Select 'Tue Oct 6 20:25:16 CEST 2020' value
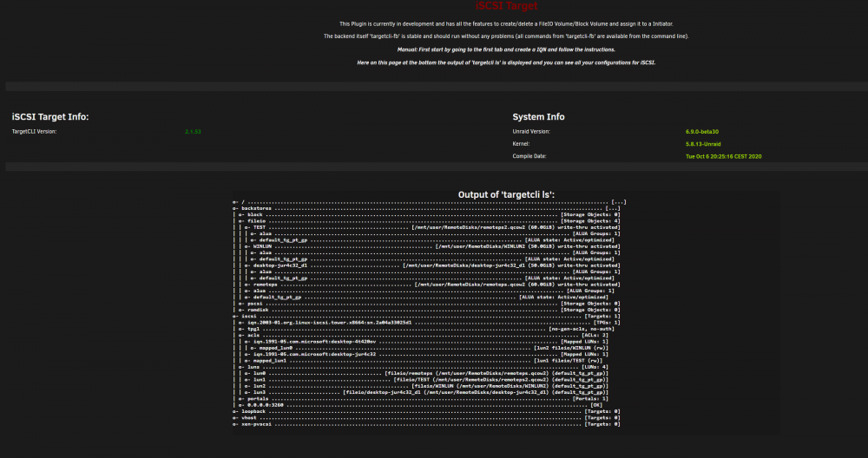The width and height of the screenshot is (868, 458). tap(724, 156)
